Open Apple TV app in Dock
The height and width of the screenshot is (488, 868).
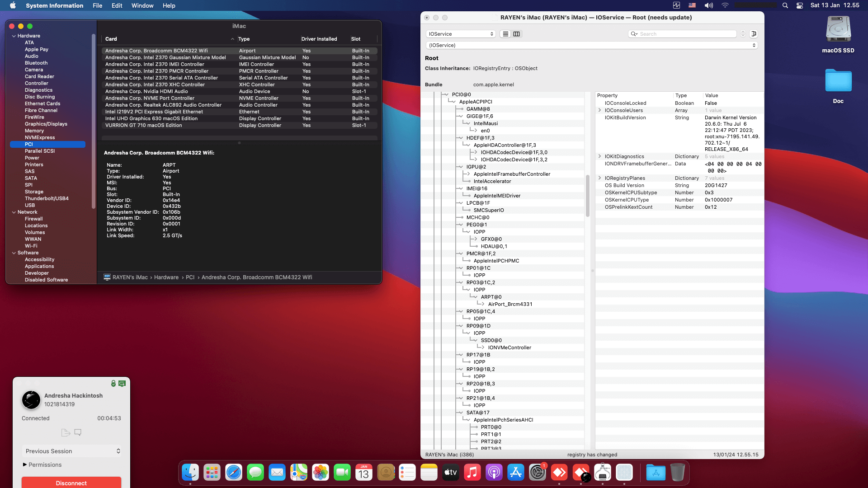point(451,473)
